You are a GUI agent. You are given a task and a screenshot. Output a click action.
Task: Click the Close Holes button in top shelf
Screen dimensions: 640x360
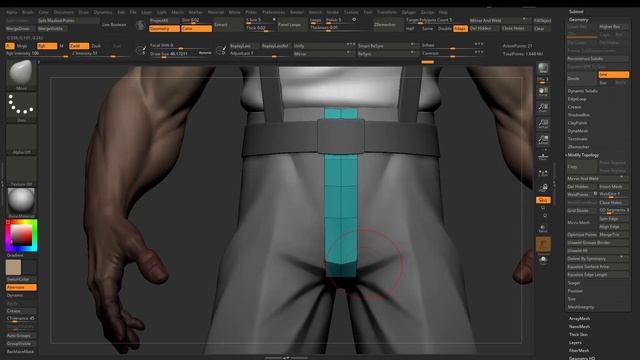point(516,29)
